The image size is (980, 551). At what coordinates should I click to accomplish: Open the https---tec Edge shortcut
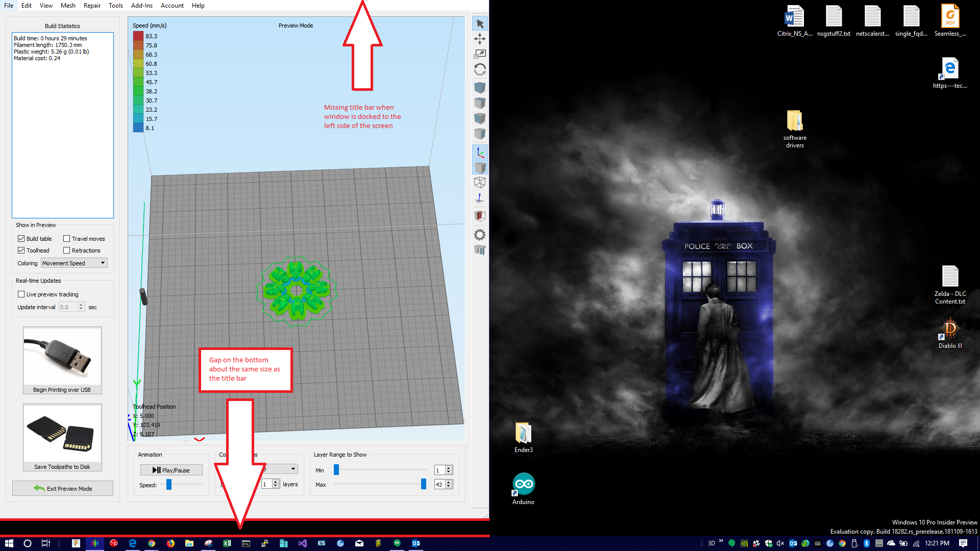[950, 73]
